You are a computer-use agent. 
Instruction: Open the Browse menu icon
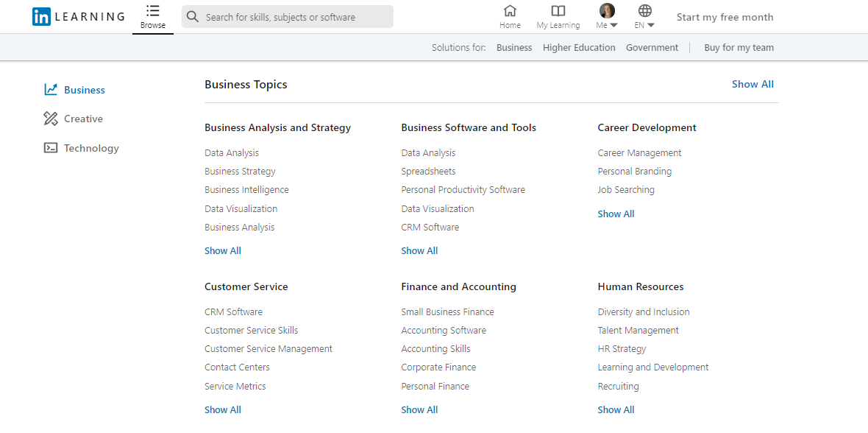click(x=153, y=10)
